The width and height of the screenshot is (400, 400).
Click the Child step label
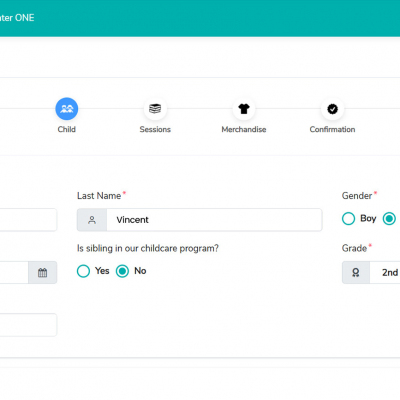tap(67, 129)
